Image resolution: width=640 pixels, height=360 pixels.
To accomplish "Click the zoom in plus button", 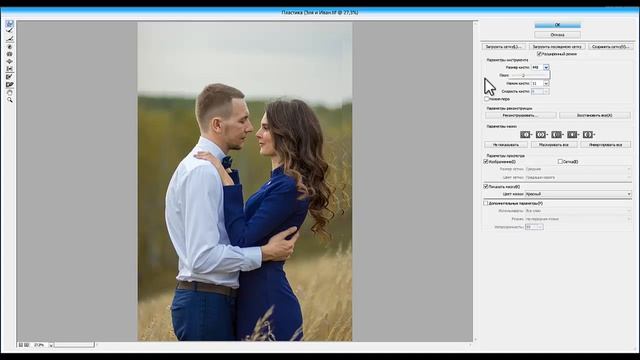I will (27, 345).
